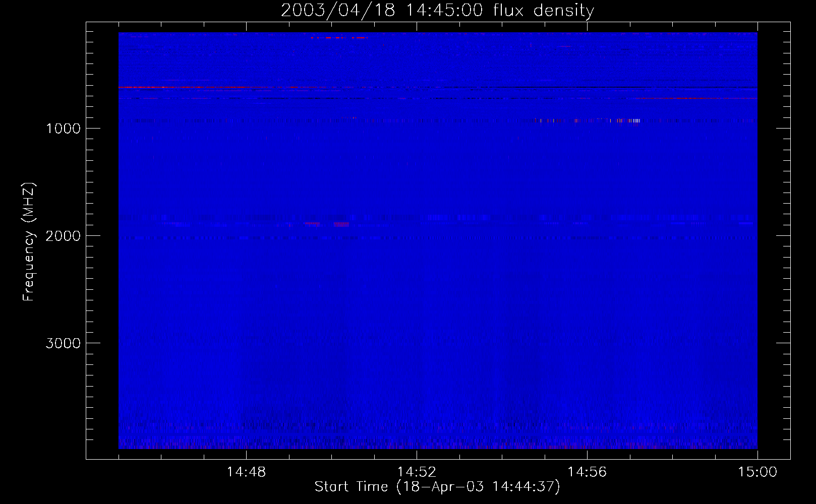Click the right-axis tick mark at 3000 MHz level
The width and height of the screenshot is (816, 504).
point(783,343)
